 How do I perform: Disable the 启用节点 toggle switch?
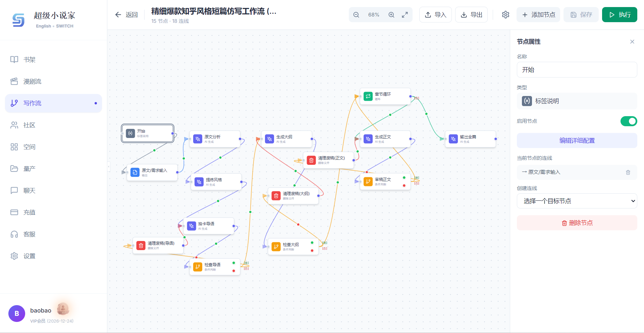(x=629, y=121)
